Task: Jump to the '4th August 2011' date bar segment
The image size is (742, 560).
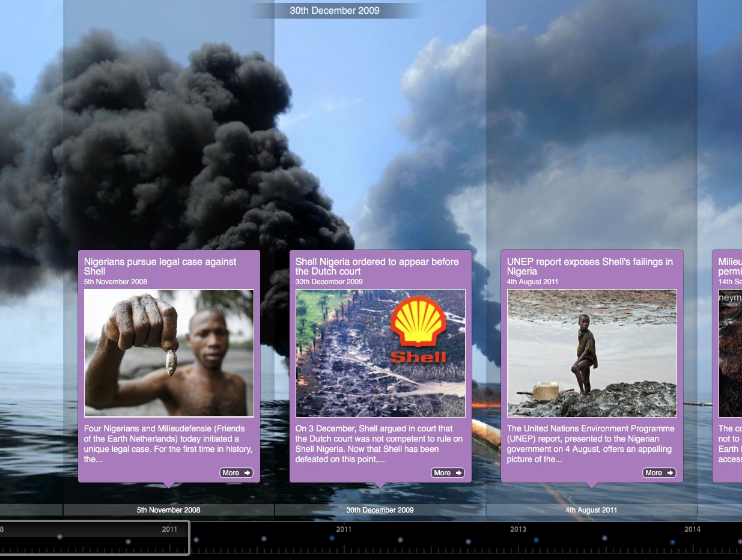Action: (x=591, y=510)
